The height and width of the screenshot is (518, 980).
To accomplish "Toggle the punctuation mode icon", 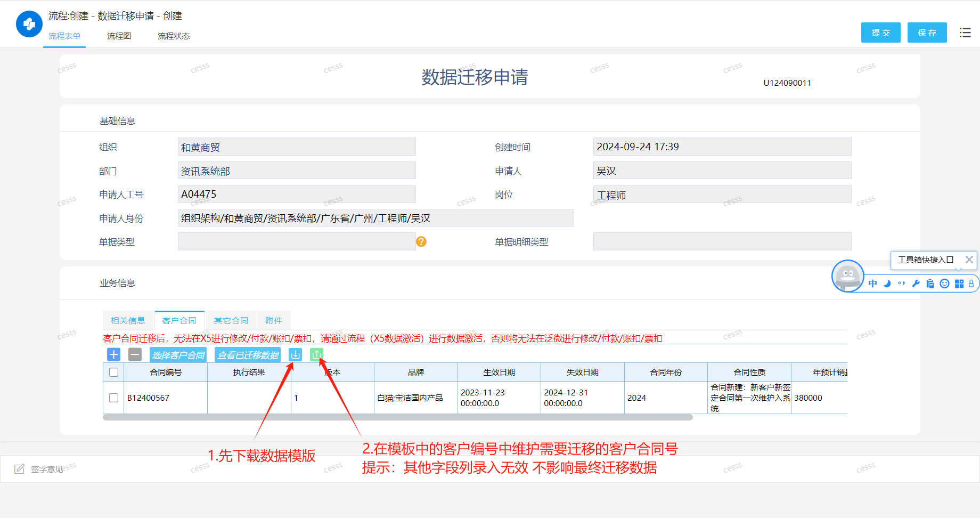I will [901, 284].
